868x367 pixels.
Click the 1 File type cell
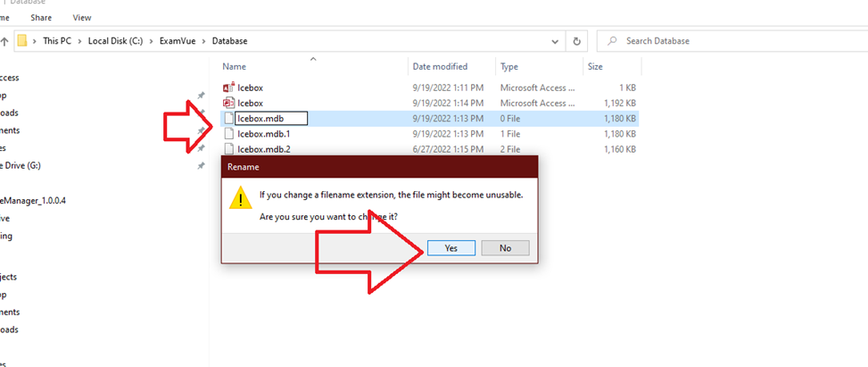(510, 134)
